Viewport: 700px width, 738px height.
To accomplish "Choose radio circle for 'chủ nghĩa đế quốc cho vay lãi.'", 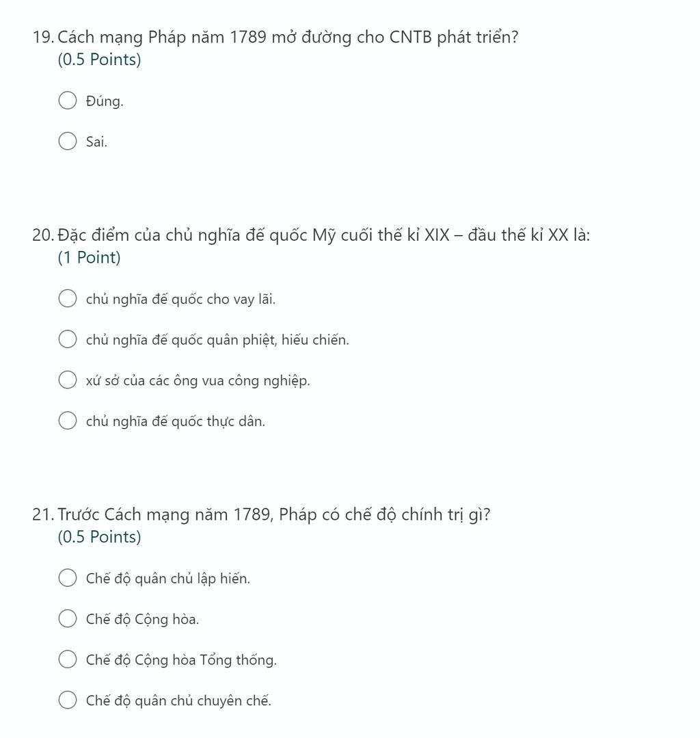I will pos(67,298).
